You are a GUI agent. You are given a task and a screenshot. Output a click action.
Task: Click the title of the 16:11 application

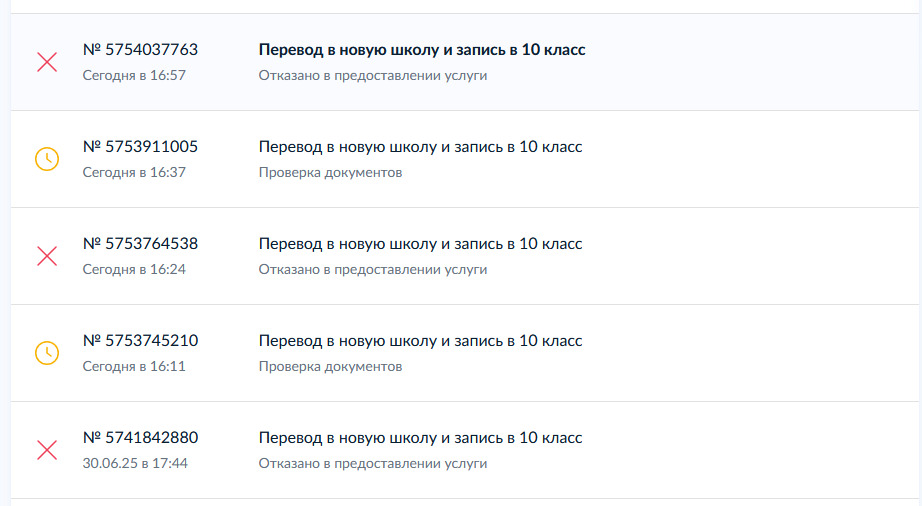(420, 341)
